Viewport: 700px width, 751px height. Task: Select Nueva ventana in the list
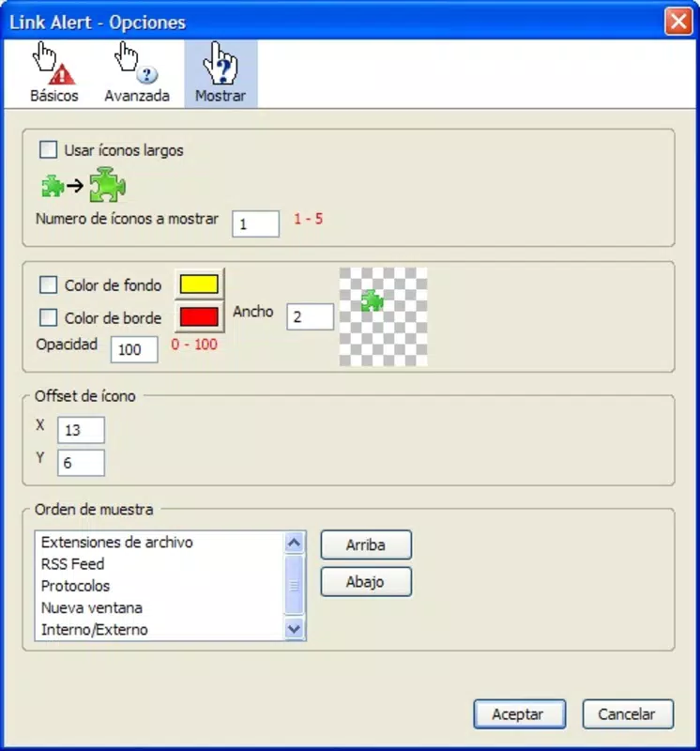pyautogui.click(x=160, y=607)
